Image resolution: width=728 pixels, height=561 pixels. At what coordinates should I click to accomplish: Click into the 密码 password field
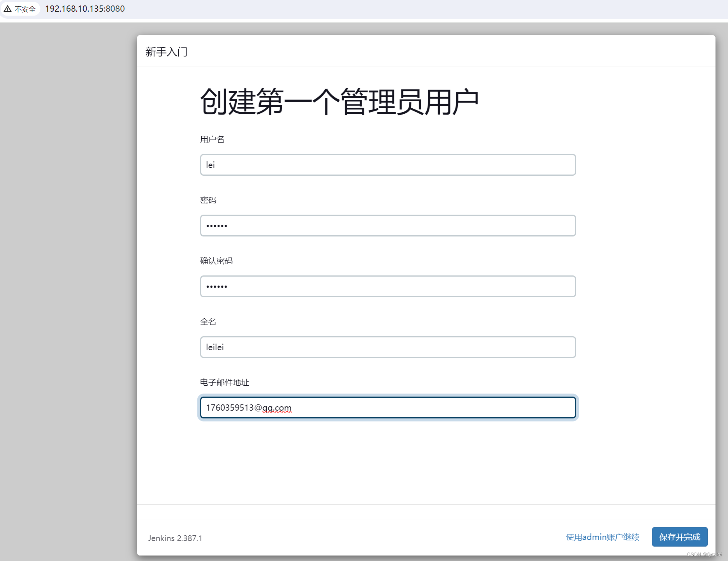tap(388, 226)
